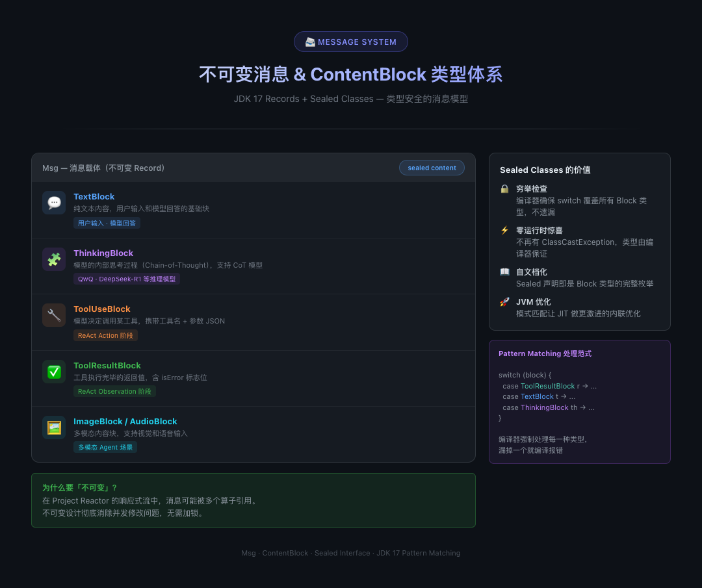702x588 pixels.
Task: Click the Pattern Matching 处理范式 heading
Action: click(545, 353)
